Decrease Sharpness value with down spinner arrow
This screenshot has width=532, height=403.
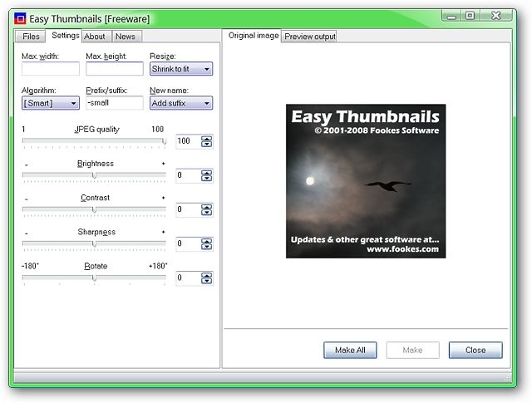tap(206, 247)
